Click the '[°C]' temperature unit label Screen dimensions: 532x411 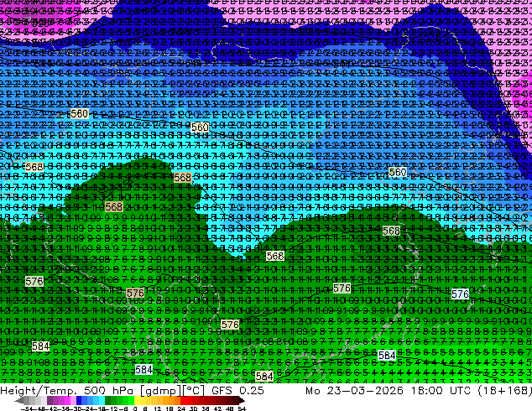point(193,391)
